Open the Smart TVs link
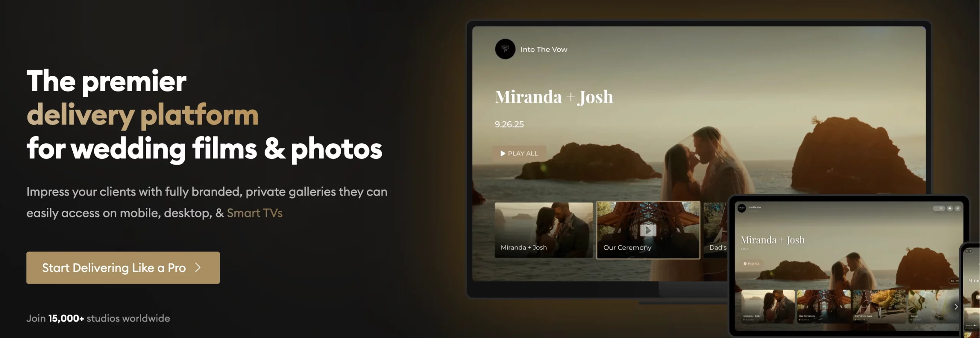 (x=255, y=213)
